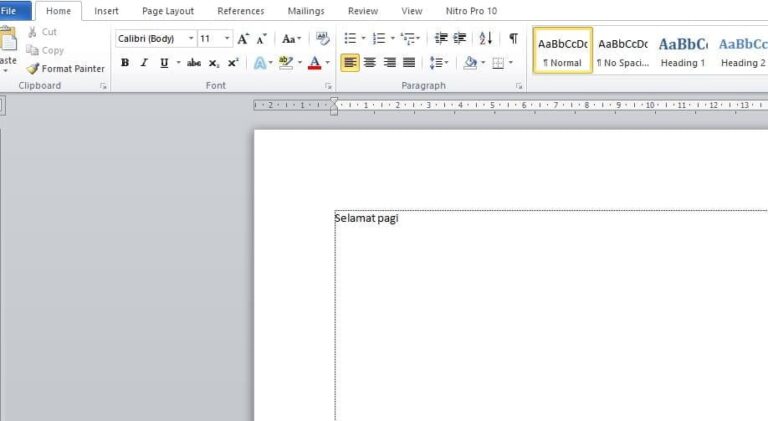The width and height of the screenshot is (768, 421).
Task: Start a bulleted list
Action: tap(350, 39)
